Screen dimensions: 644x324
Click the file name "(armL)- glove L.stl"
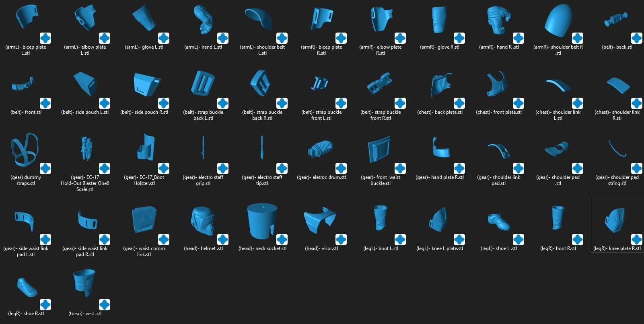click(144, 47)
